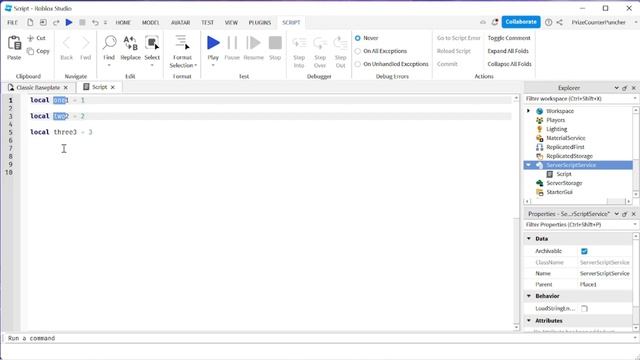Switch to the HOME ribbon tab

coord(123,22)
